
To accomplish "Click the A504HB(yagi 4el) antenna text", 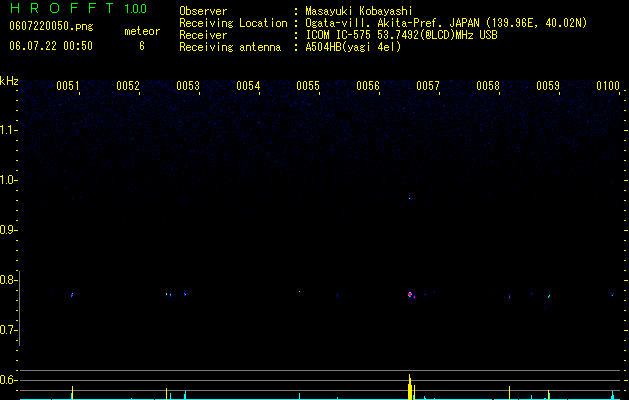I will pyautogui.click(x=353, y=47).
